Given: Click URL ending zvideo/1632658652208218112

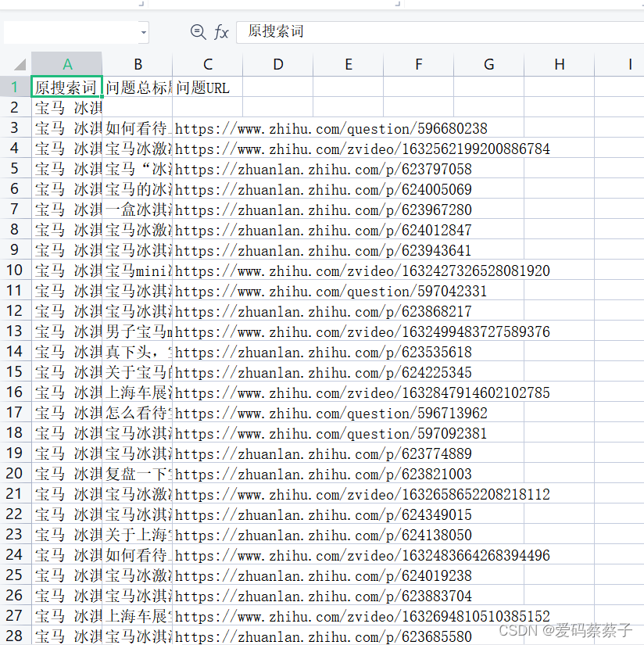Looking at the screenshot, I should [363, 494].
